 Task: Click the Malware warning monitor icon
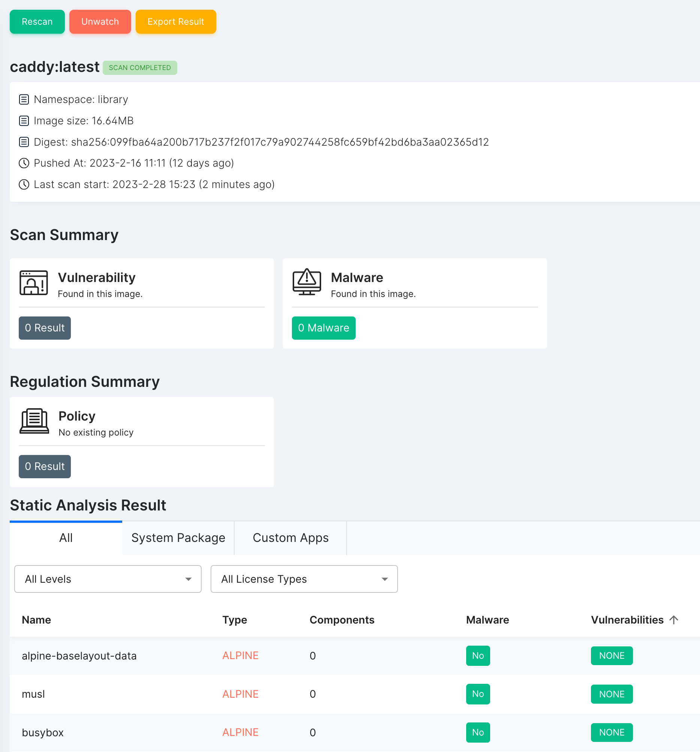307,282
